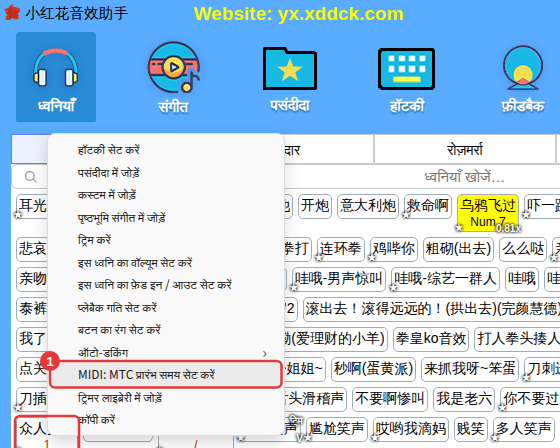Viewport: 560px width, 448px height.
Task: Play the 鸡哔你 sound button
Action: pyautogui.click(x=394, y=249)
